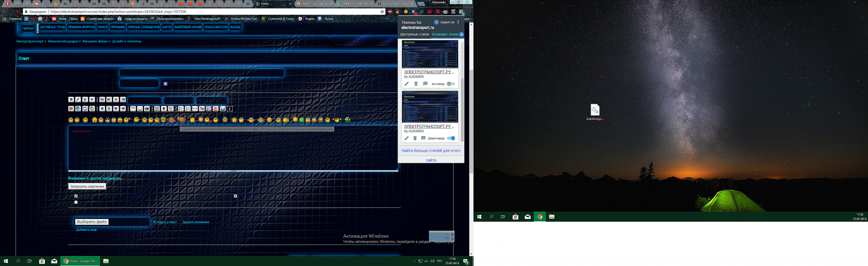868x266 pixels.
Task: Toggle the unchecked option checkbox
Action: [76, 202]
